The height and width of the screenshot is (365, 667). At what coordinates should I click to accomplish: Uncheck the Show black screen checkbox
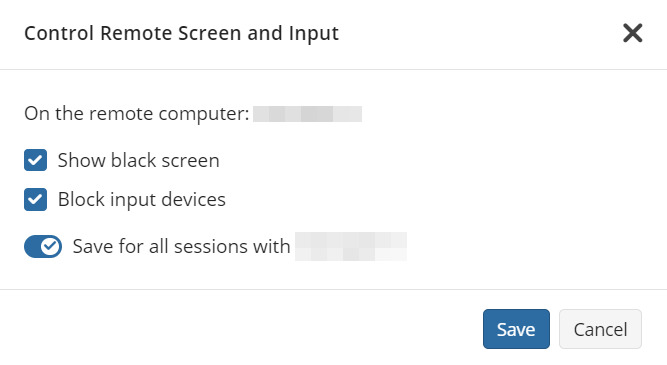[x=35, y=160]
